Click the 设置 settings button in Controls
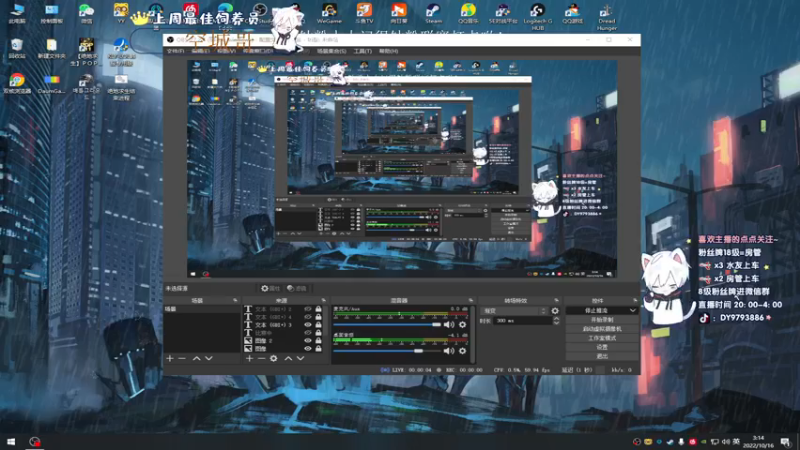This screenshot has height=450, width=800. [602, 347]
